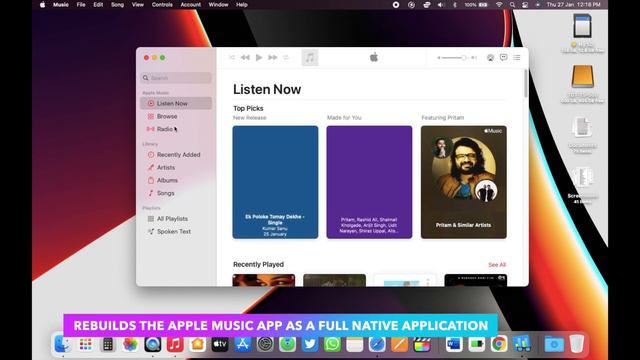Show Recently Added in Library
This screenshot has width=640, height=360.
pyautogui.click(x=176, y=155)
